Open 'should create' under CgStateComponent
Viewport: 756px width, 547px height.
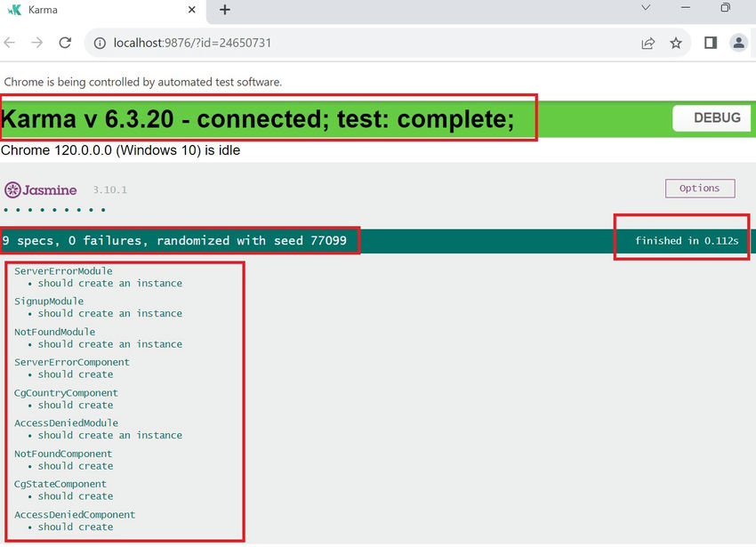[76, 496]
